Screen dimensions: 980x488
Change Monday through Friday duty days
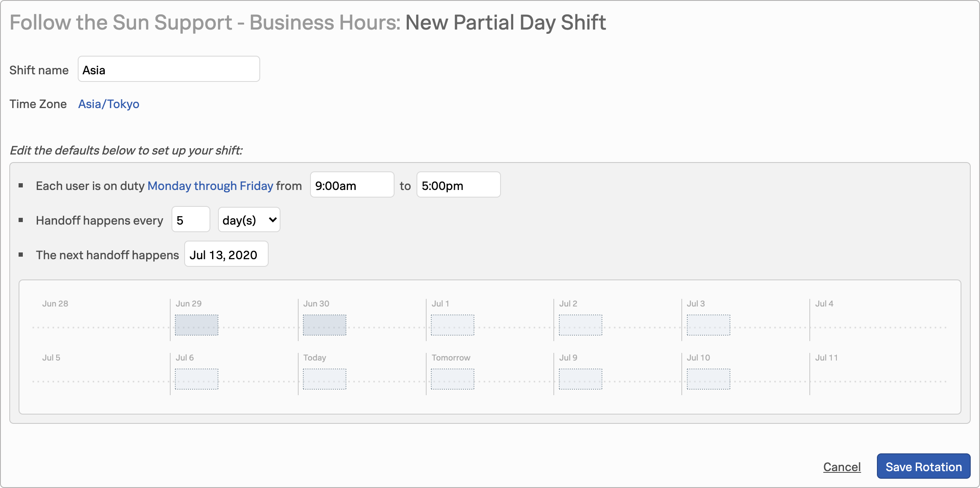[x=210, y=186]
